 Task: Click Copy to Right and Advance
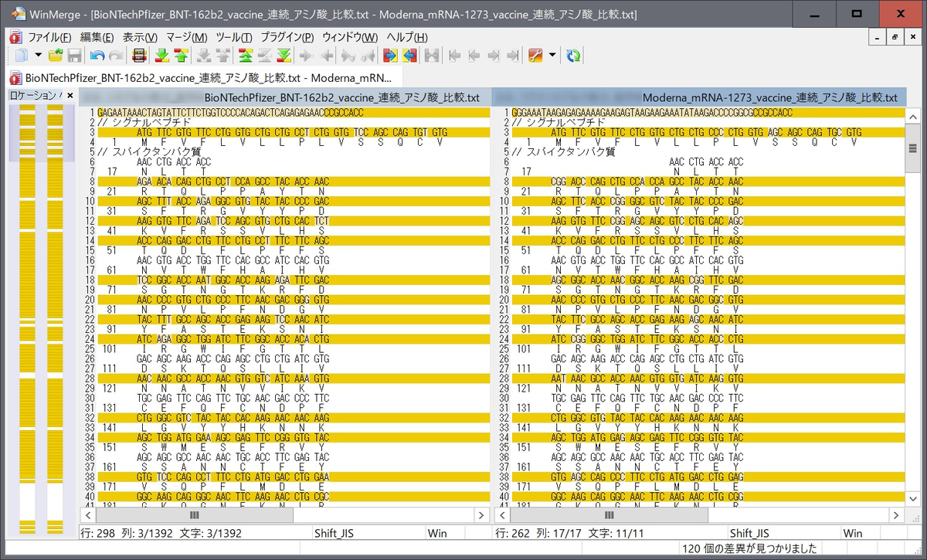point(348,56)
